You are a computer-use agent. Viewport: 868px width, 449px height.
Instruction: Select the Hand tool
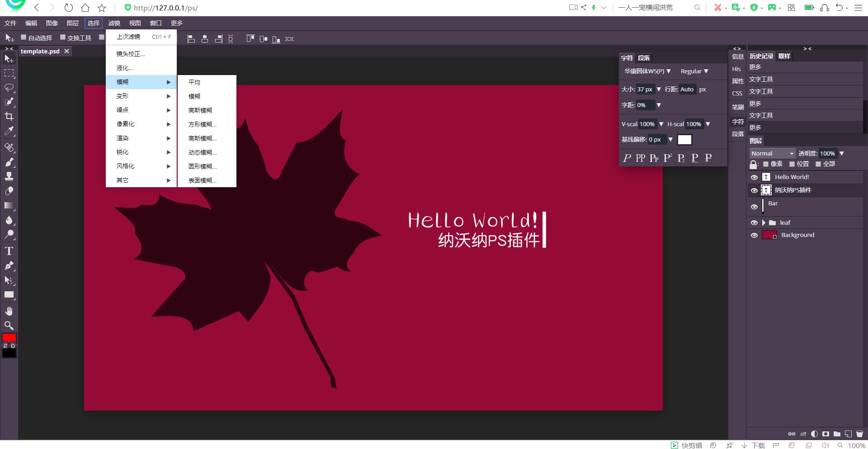(x=9, y=311)
